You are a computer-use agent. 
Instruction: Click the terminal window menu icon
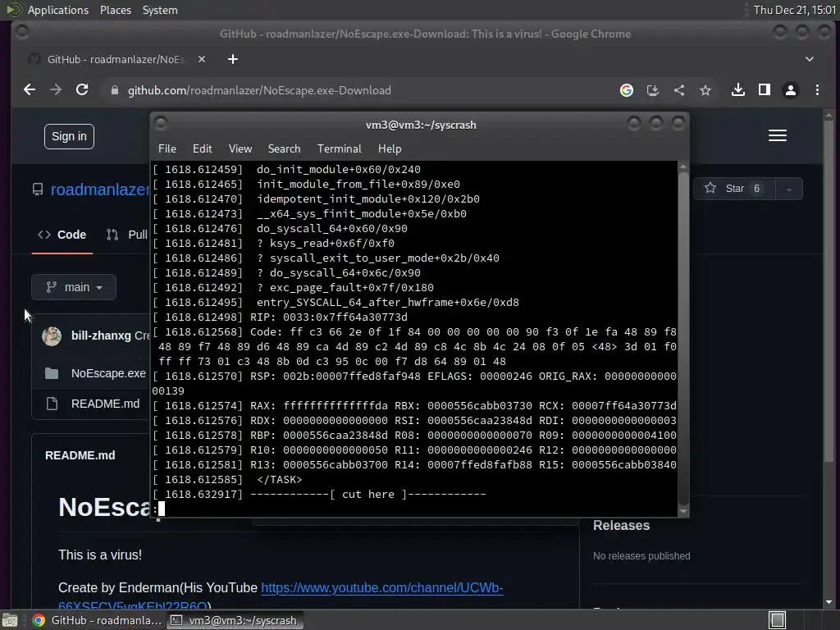click(160, 124)
